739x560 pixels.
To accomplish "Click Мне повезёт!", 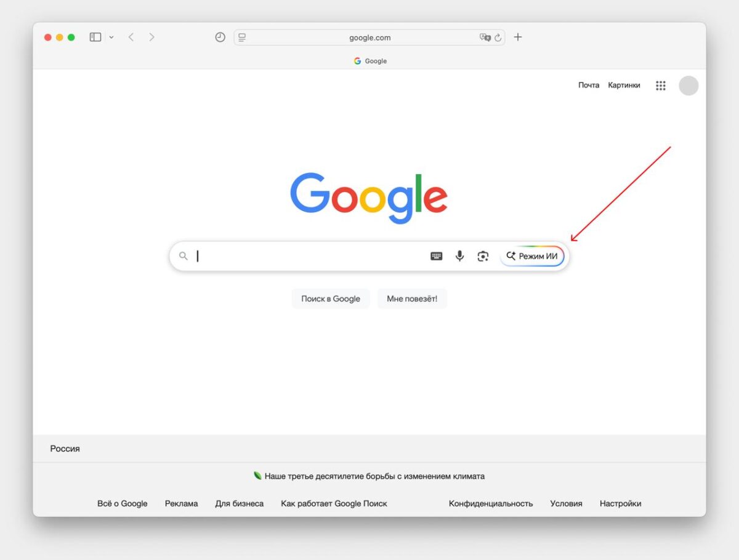I will coord(412,298).
